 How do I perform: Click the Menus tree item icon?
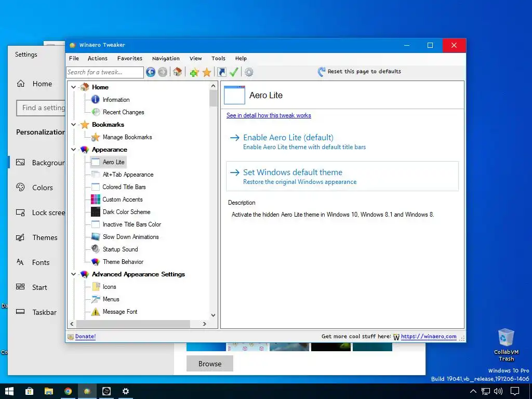click(x=96, y=299)
